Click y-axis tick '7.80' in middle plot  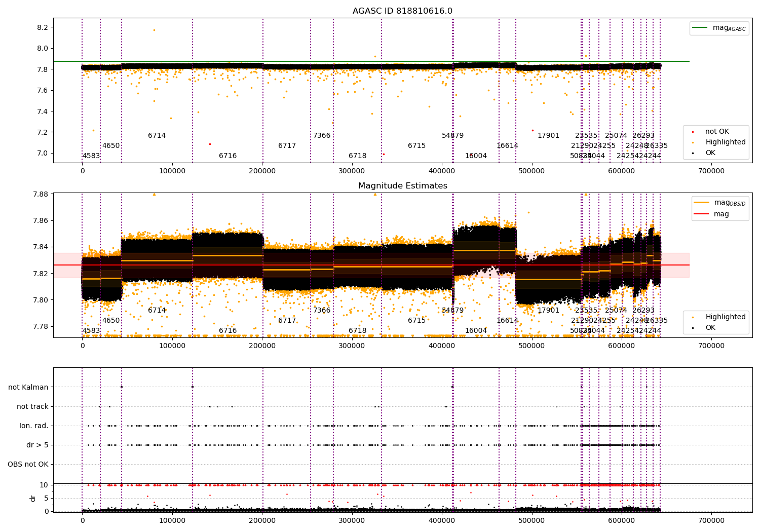pyautogui.click(x=40, y=300)
